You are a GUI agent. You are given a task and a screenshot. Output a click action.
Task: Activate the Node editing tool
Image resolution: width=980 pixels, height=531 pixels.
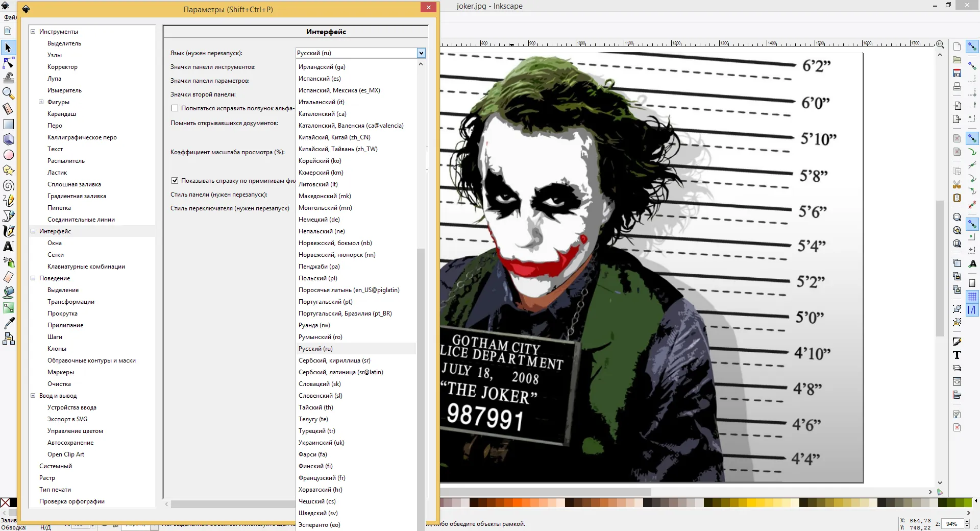click(x=8, y=63)
